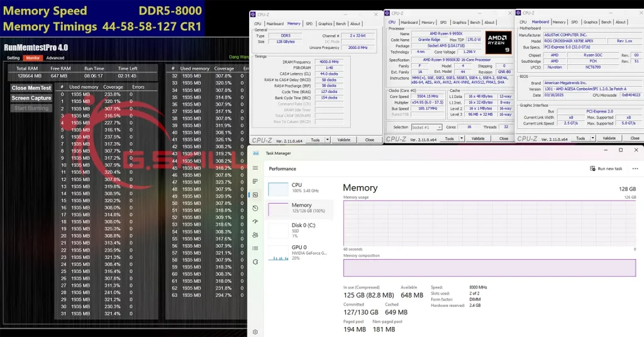Expand Tools dropdown arrow in CPU-Z processor window
Image resolution: width=644 pixels, height=337 pixels.
[462, 139]
